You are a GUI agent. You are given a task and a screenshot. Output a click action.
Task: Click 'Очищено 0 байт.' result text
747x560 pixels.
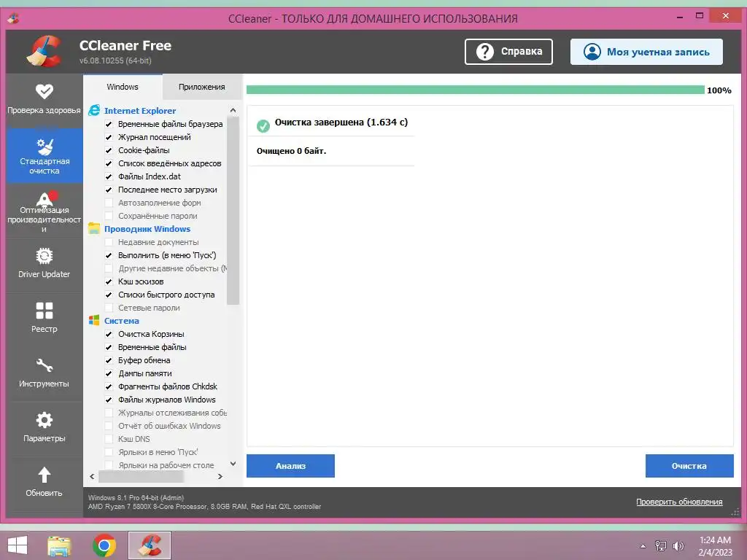(x=291, y=151)
